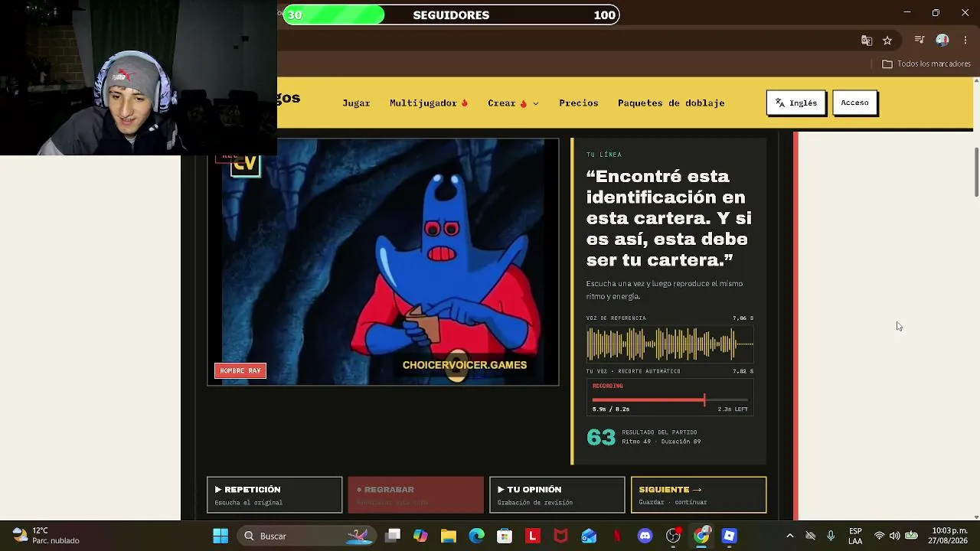
Task: Open Chrome's three-dot menu
Action: click(x=965, y=41)
